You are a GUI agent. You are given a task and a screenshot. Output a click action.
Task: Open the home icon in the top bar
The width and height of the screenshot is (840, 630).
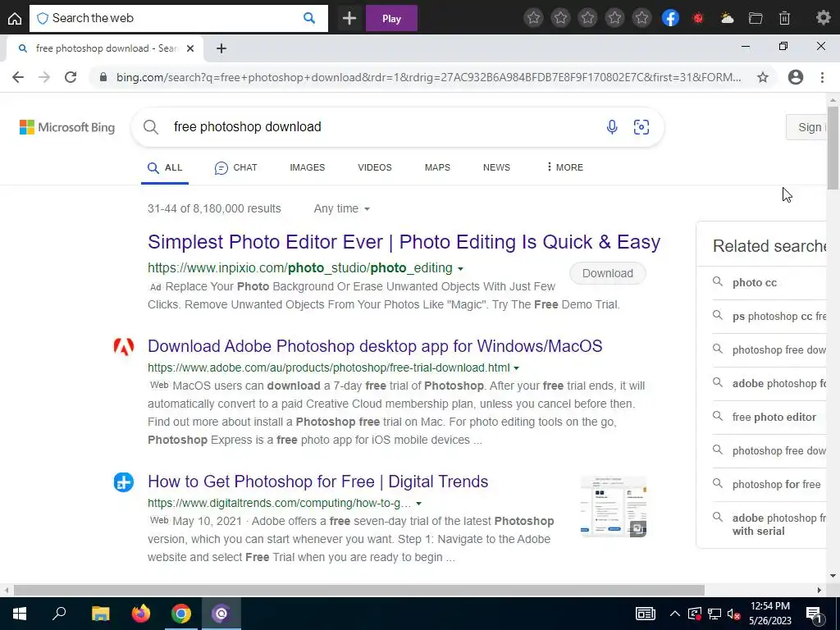tap(15, 18)
